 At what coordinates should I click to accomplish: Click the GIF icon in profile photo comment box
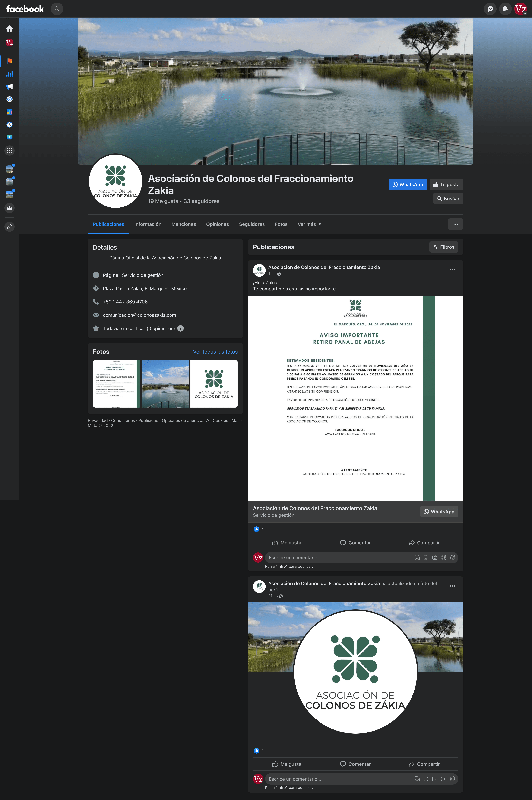click(443, 779)
